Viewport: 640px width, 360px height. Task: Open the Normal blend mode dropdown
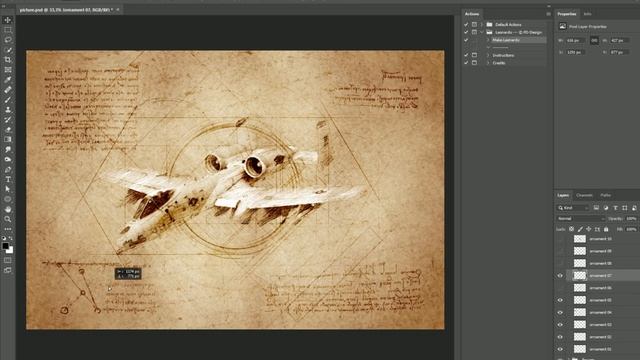pos(581,218)
